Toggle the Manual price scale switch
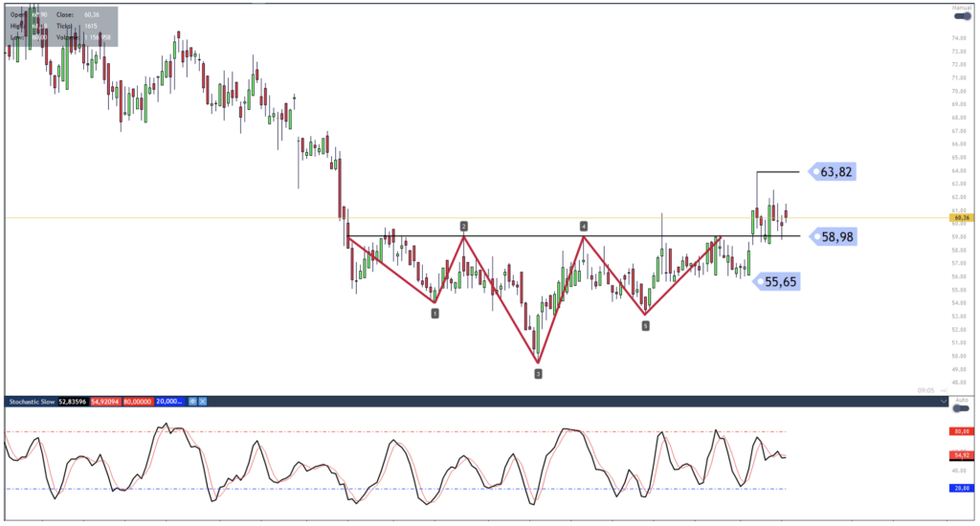The height and width of the screenshot is (526, 980). coord(961,14)
